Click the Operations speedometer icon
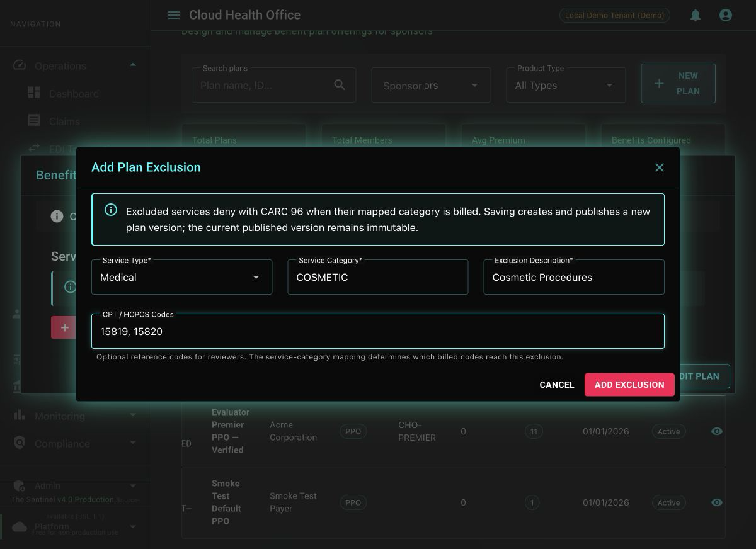 click(20, 65)
